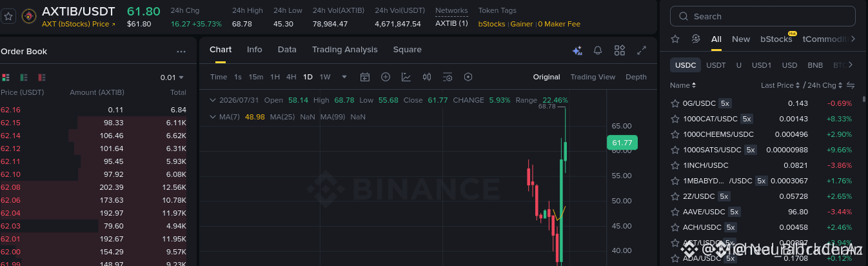The image size is (868, 266).
Task: Switch to Trading View chart
Action: 593,77
